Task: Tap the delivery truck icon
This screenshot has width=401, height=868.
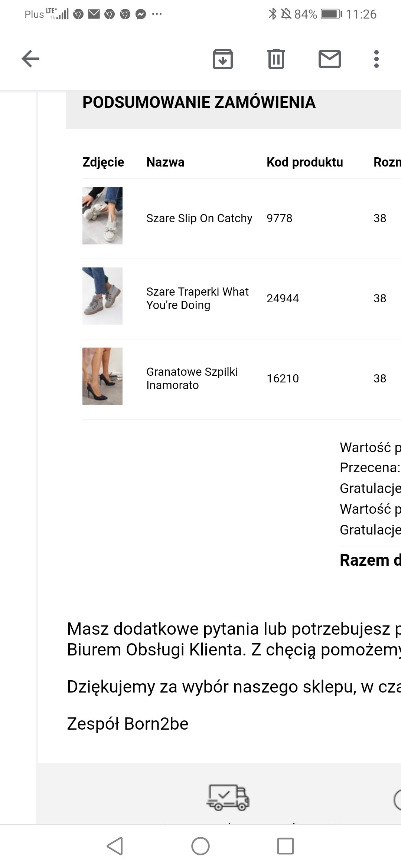Action: click(x=228, y=797)
